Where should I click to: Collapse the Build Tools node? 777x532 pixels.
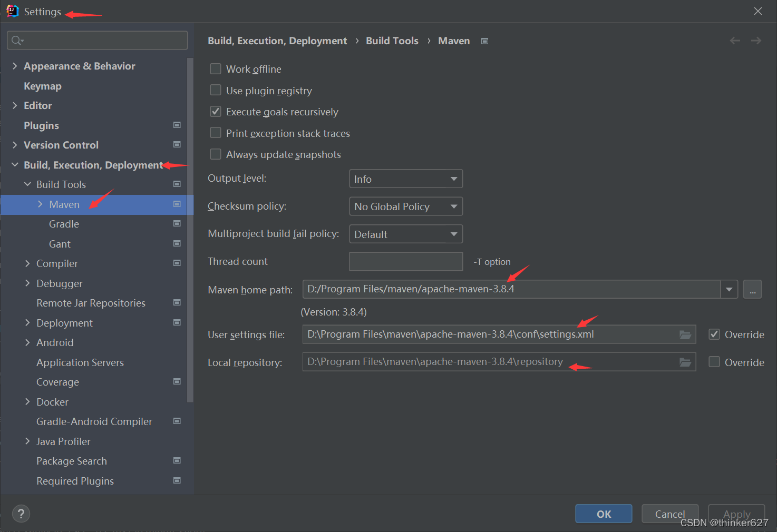[x=27, y=184]
